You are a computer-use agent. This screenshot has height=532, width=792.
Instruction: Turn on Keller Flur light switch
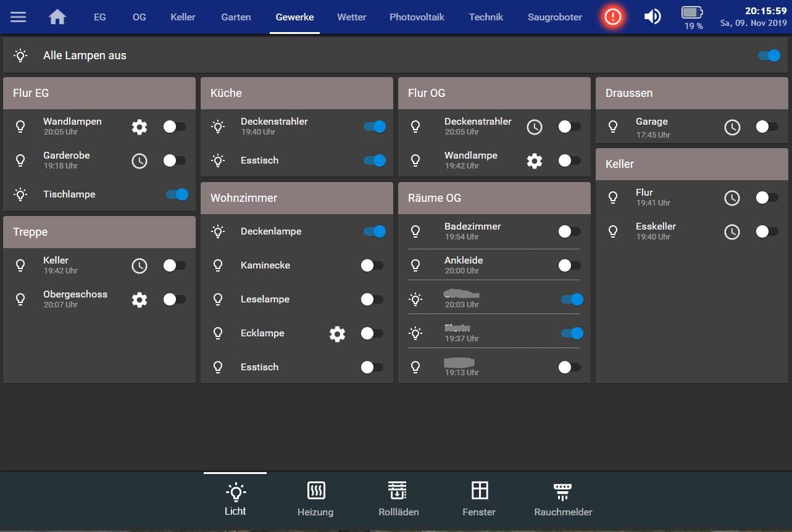point(767,197)
